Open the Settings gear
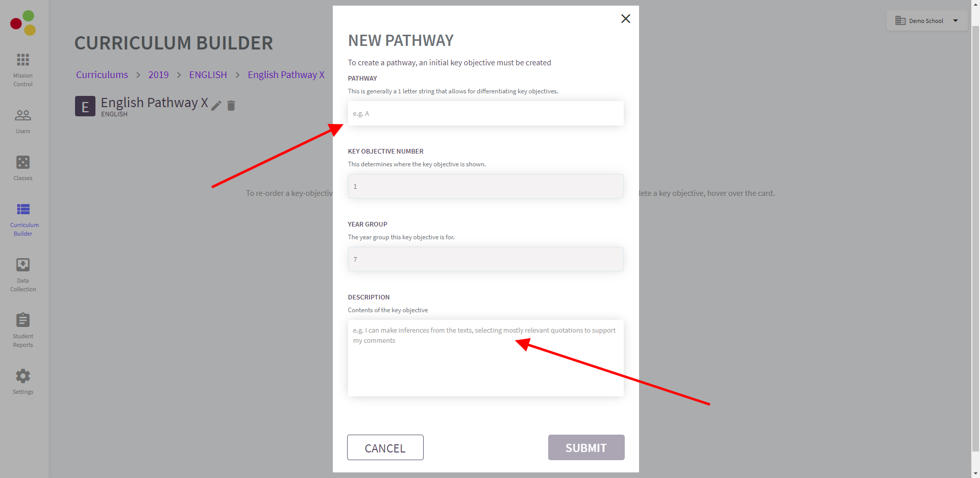This screenshot has width=980, height=478. pyautogui.click(x=23, y=376)
